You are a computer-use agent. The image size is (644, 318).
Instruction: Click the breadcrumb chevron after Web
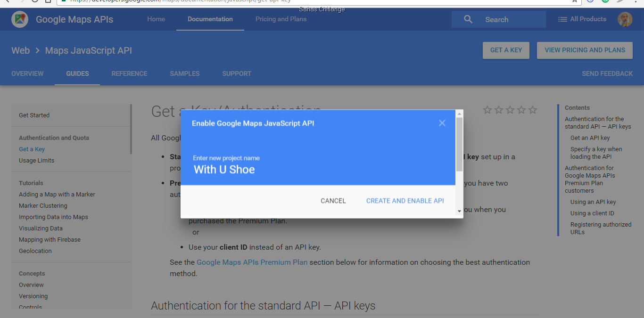pos(37,50)
